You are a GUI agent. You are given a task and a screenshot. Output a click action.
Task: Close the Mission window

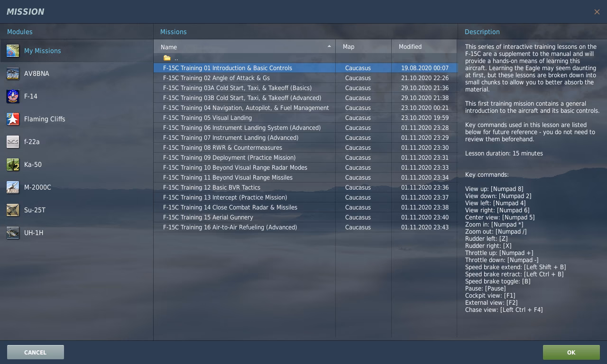[x=597, y=12]
